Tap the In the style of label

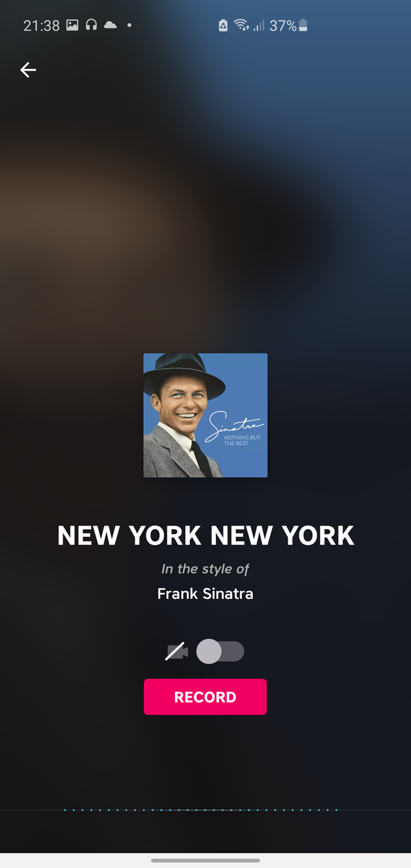point(205,569)
